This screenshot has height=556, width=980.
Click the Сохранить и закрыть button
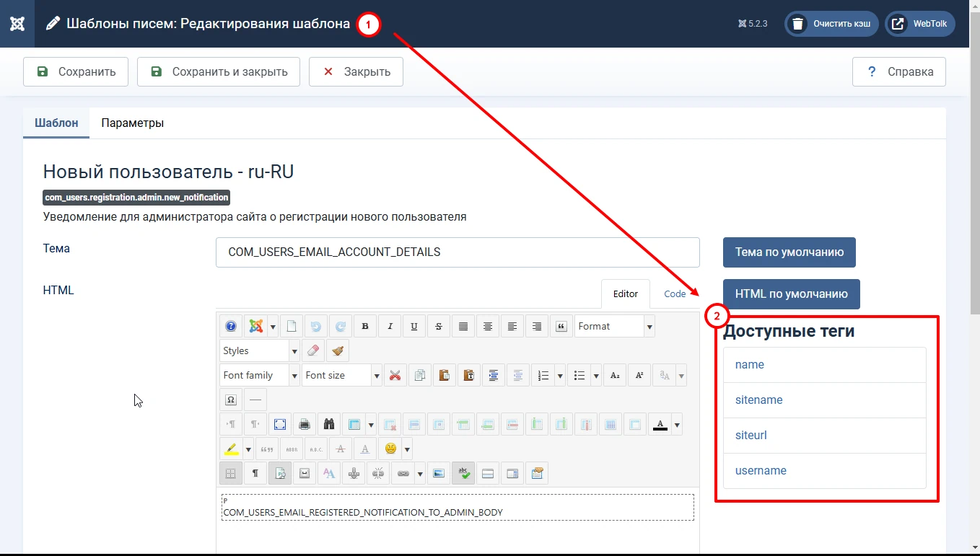(218, 71)
